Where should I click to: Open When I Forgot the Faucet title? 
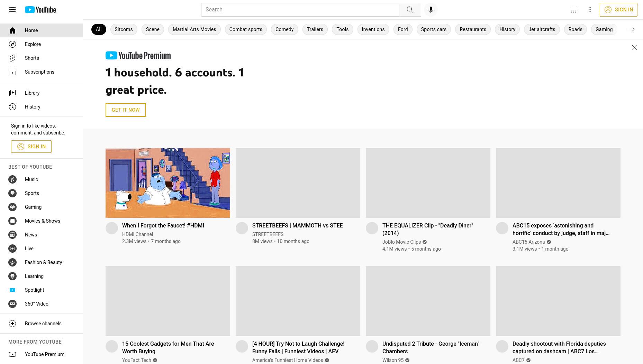(x=163, y=225)
